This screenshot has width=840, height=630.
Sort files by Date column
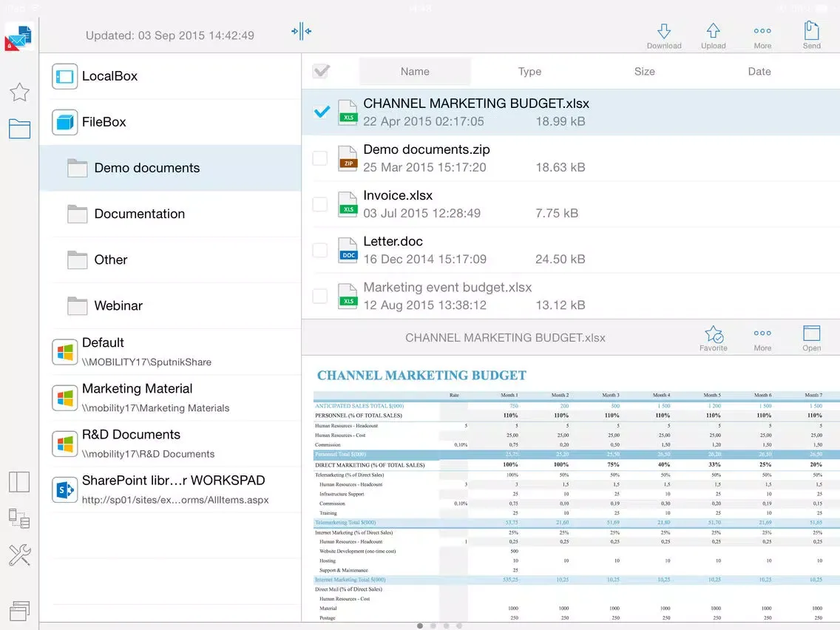(x=759, y=71)
